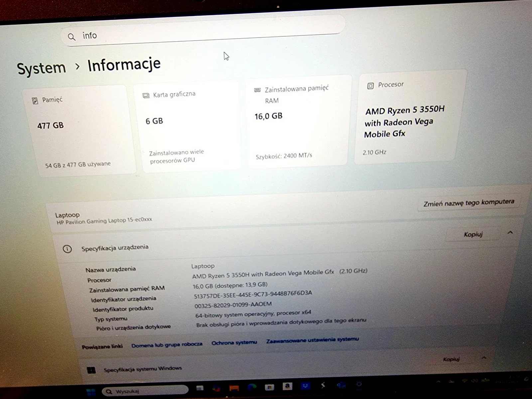This screenshot has height=399, width=532.
Task: Open the Ochrona systemu link
Action: (234, 342)
